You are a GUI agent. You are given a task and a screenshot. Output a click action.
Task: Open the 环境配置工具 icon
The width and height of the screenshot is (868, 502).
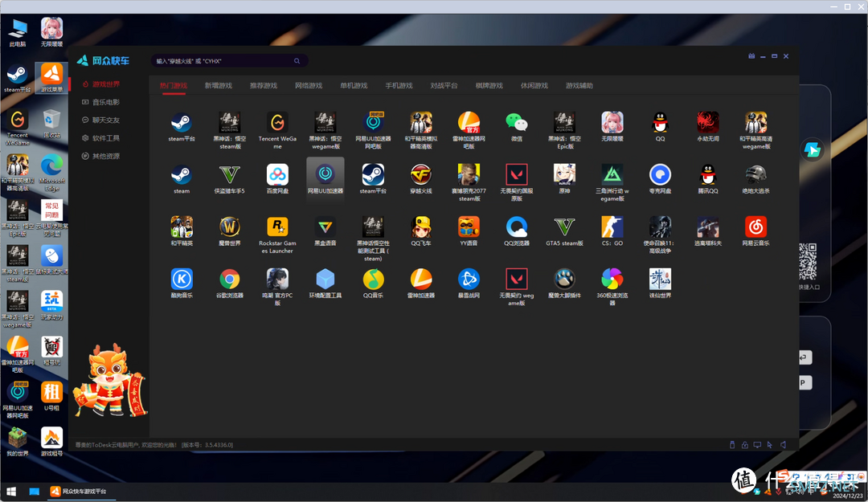click(325, 280)
